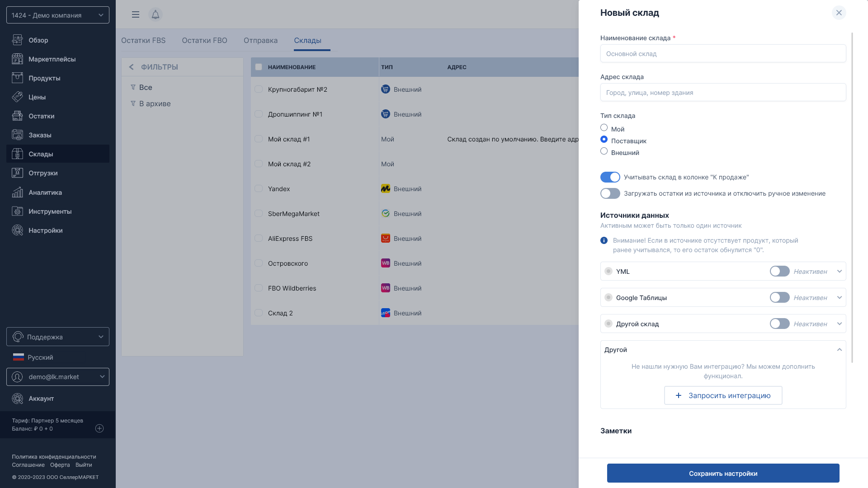Screen dimensions: 868x488
Task: Enable the YML source switch
Action: click(780, 271)
